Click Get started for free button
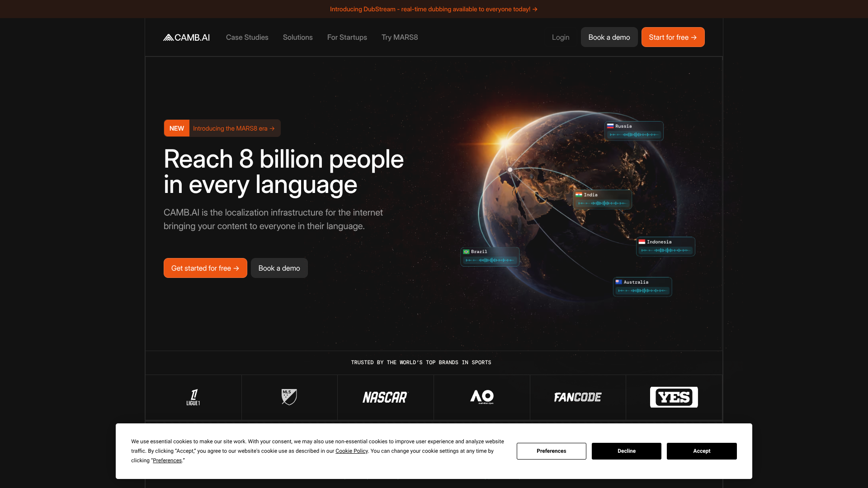 click(x=205, y=268)
